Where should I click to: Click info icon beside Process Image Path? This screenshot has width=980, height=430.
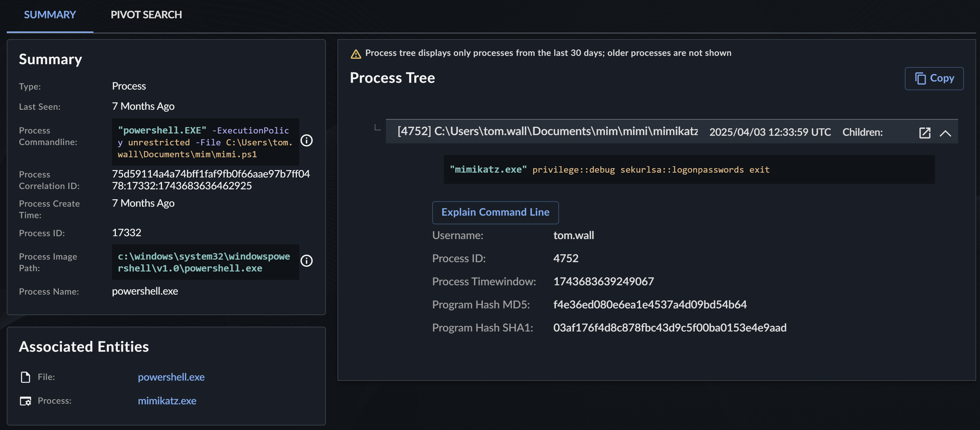pyautogui.click(x=306, y=261)
